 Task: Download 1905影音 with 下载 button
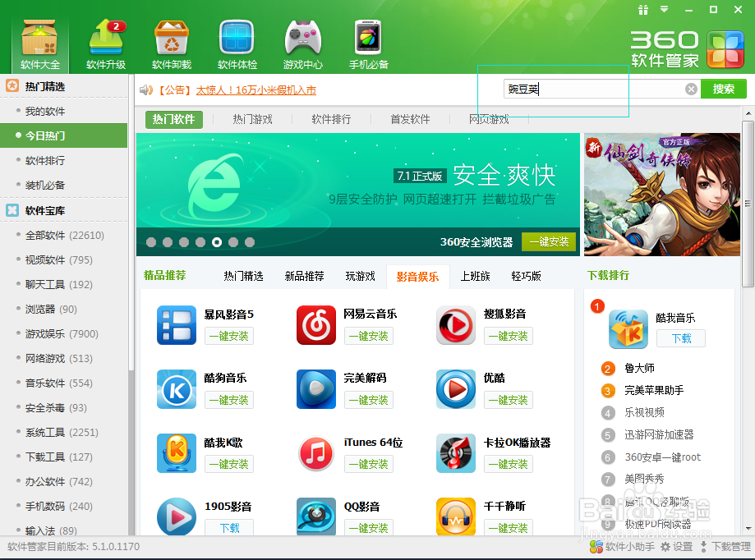pyautogui.click(x=229, y=528)
